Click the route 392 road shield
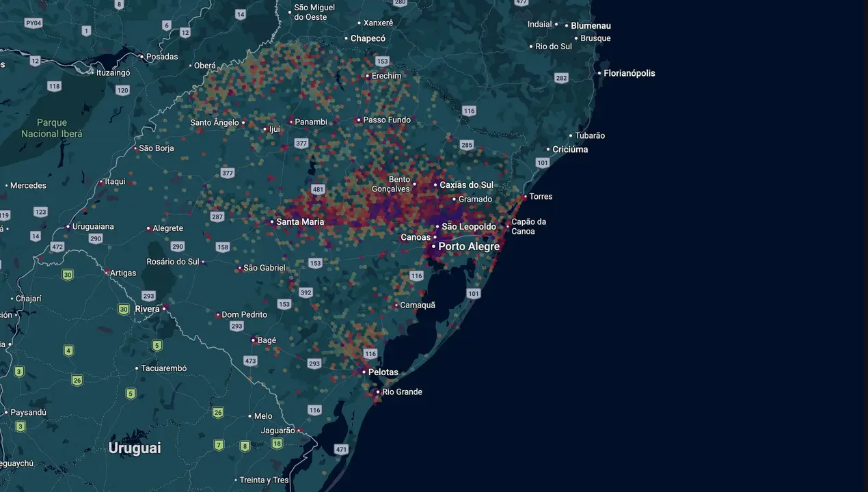Viewport: 868px width, 492px height. tap(306, 292)
